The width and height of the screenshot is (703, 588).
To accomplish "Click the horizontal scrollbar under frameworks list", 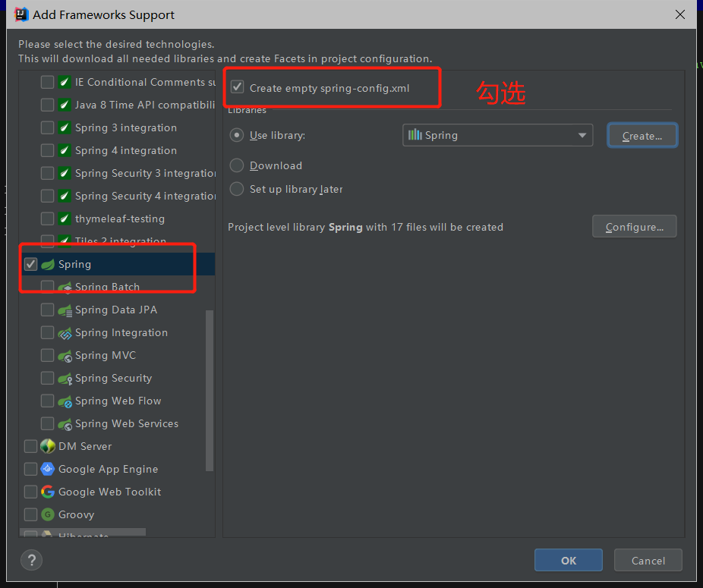I will (83, 532).
